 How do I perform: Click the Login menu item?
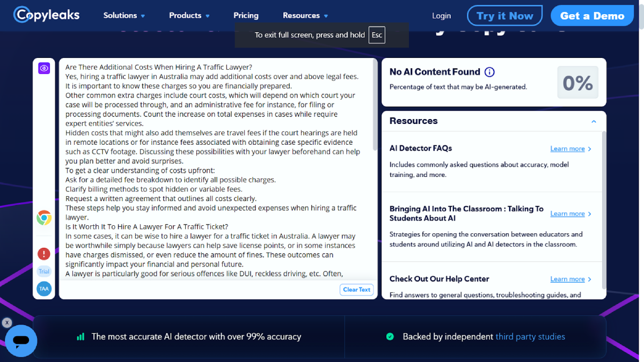coord(441,16)
